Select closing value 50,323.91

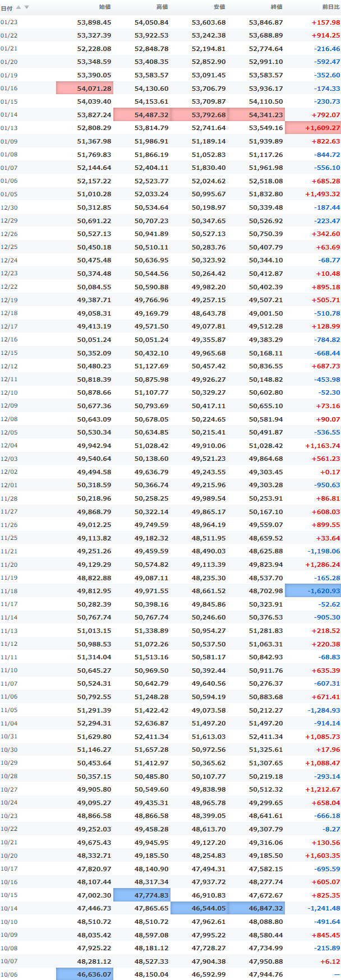(266, 604)
